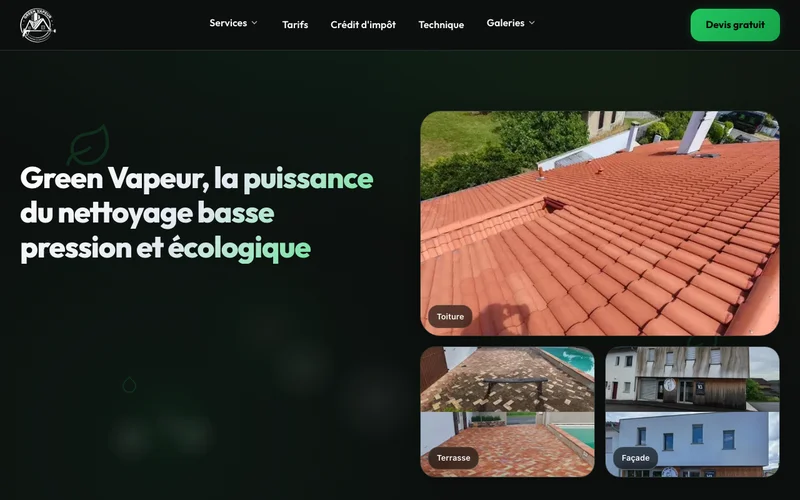Expand the Galeries dropdown chevron

(532, 23)
